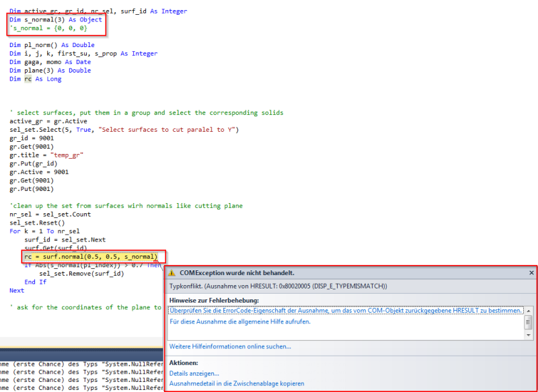Click the up arrow of the hints scrollbar
538x392 pixels.
coord(529,311)
